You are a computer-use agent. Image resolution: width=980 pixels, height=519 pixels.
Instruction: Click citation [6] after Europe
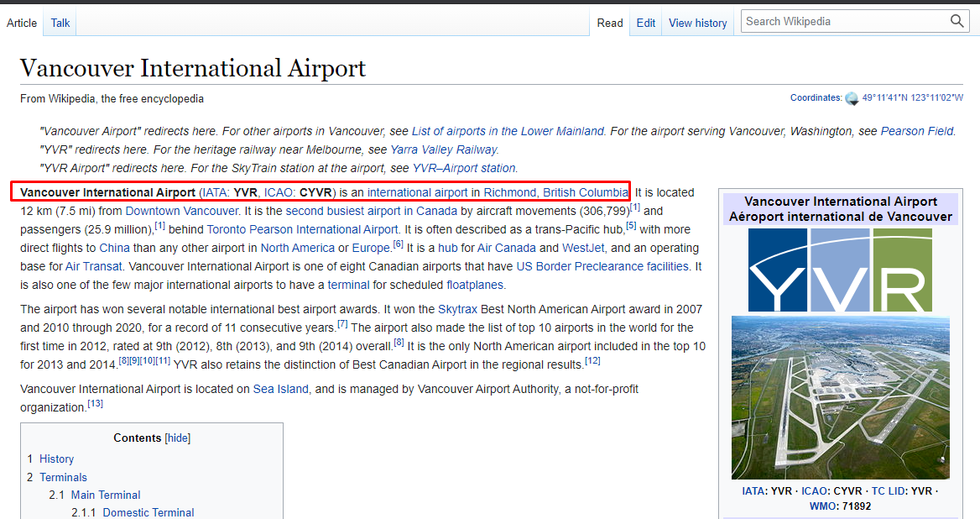[398, 244]
